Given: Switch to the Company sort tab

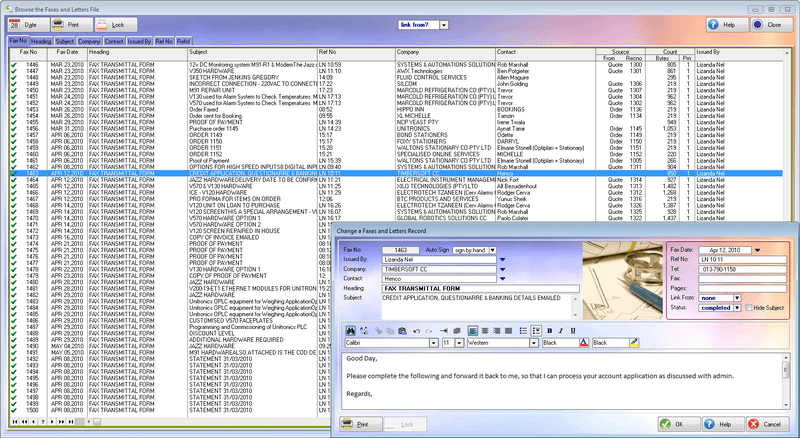Looking at the screenshot, I should (91, 42).
